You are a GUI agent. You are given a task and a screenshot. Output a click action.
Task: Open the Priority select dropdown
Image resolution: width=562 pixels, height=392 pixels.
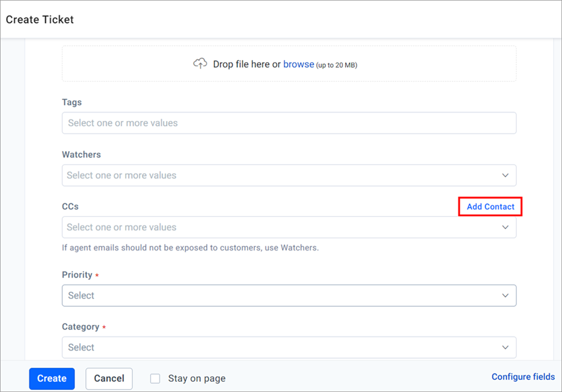[x=289, y=295]
